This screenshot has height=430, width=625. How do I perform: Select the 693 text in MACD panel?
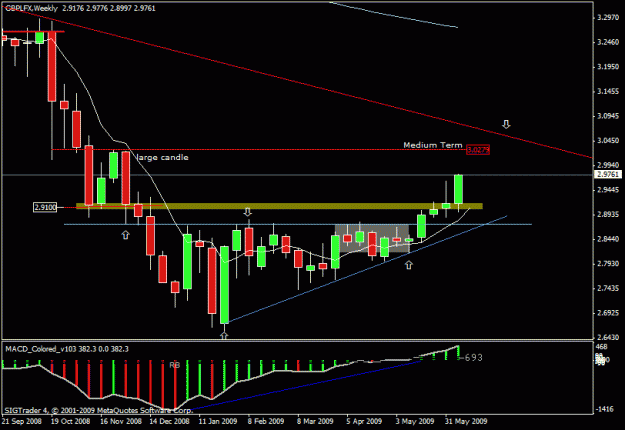(474, 358)
